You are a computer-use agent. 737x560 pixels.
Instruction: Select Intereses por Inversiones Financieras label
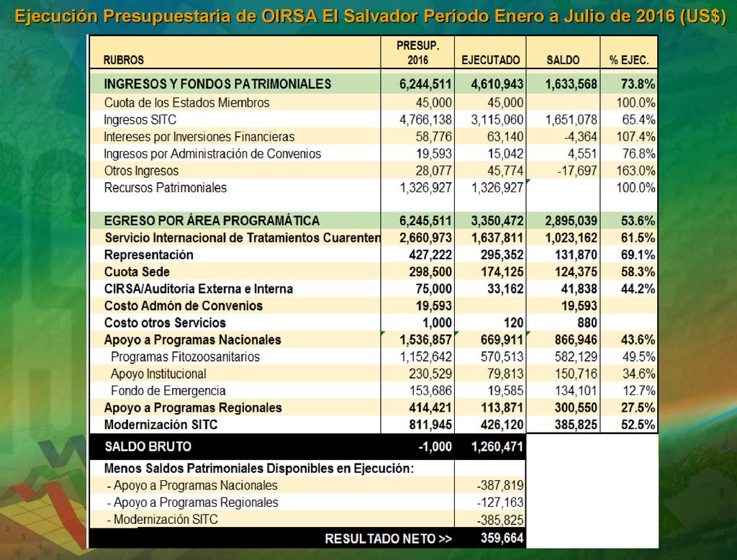(199, 137)
